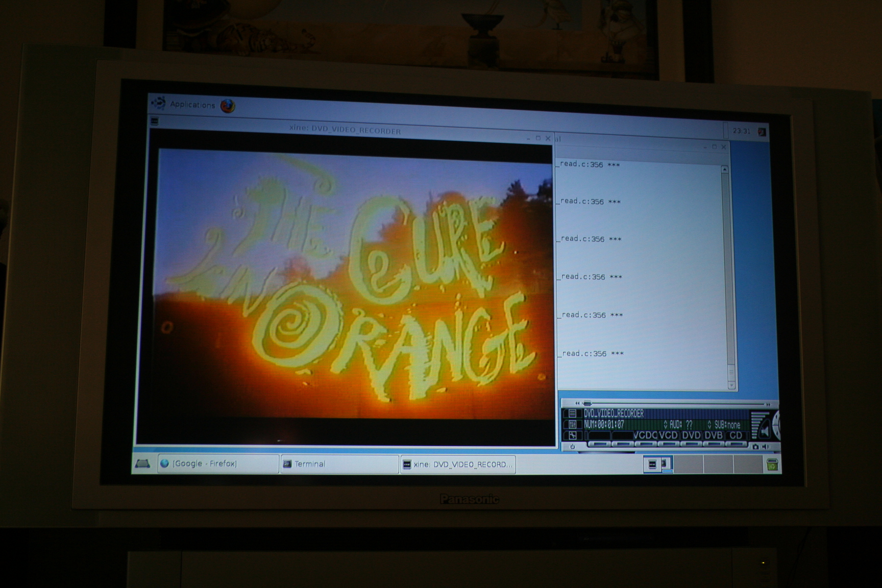Click the Terminal scrollbar down arrow
This screenshot has width=882, height=588.
tap(731, 385)
